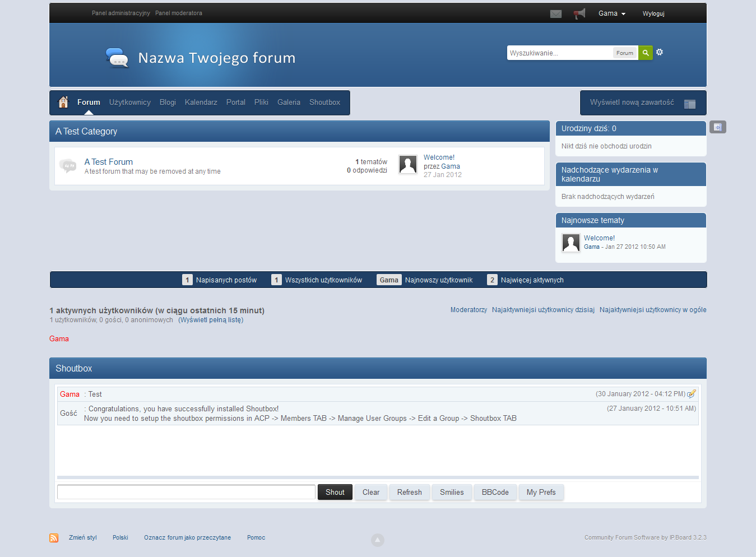Screen dimensions: 756x557
Task: Open the Forum search scope selector
Action: click(x=624, y=52)
